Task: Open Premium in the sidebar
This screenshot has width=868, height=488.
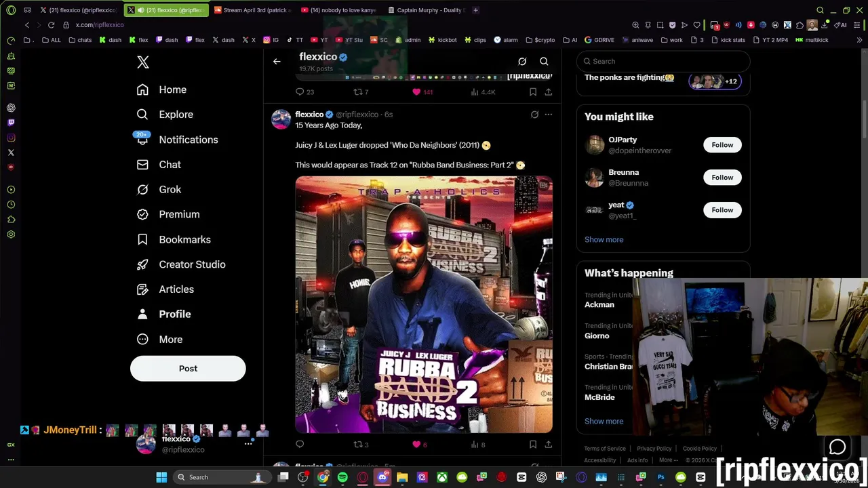Action: (x=168, y=214)
